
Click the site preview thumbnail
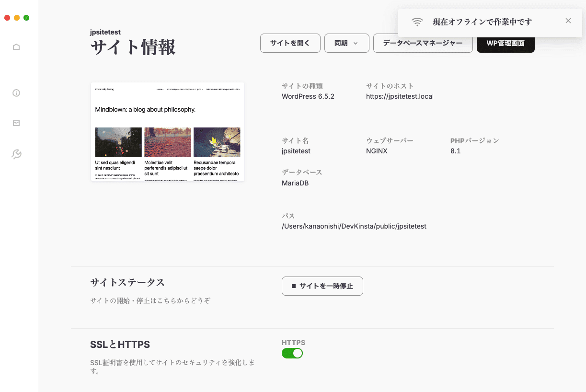(168, 131)
